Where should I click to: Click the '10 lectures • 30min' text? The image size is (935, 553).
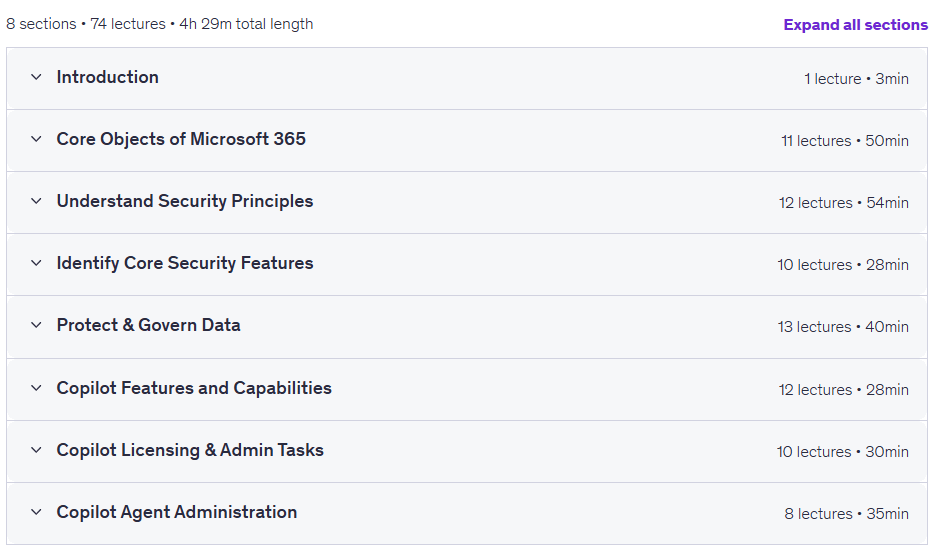tap(843, 452)
